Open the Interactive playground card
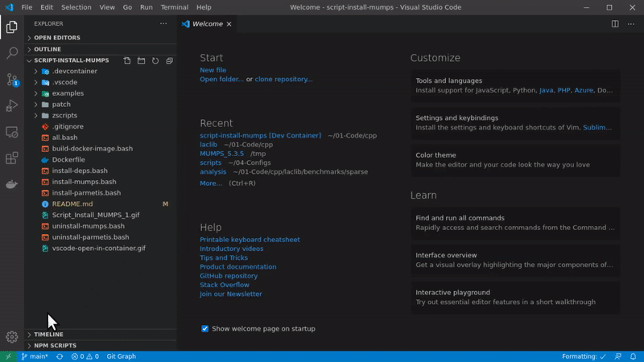The width and height of the screenshot is (644, 362). [x=515, y=297]
